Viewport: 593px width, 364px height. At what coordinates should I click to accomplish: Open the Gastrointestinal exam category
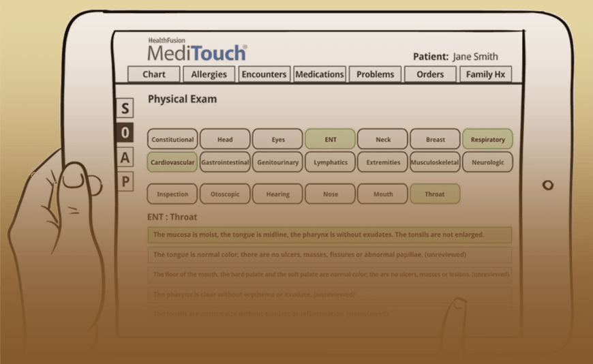[225, 162]
